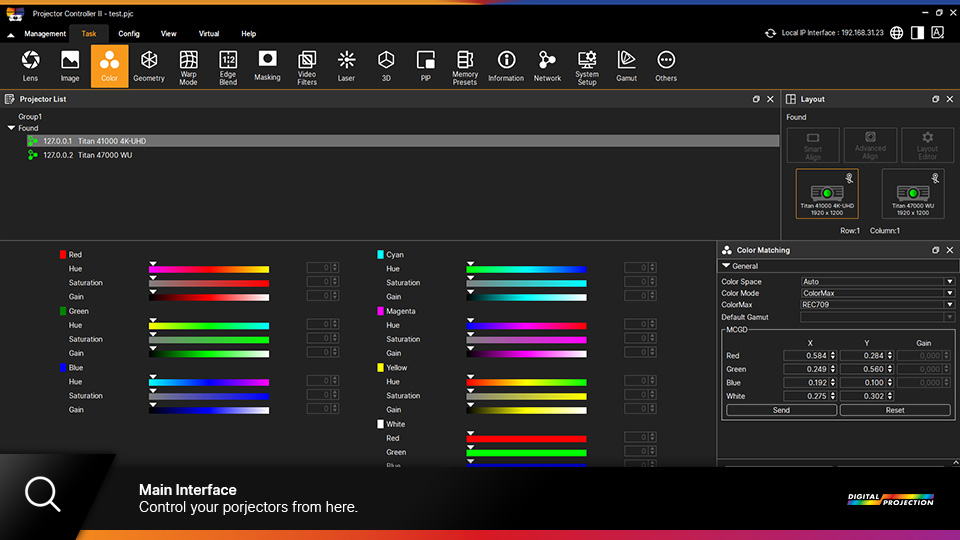Open Memory Presets tool
This screenshot has height=540, width=960.
coord(464,66)
